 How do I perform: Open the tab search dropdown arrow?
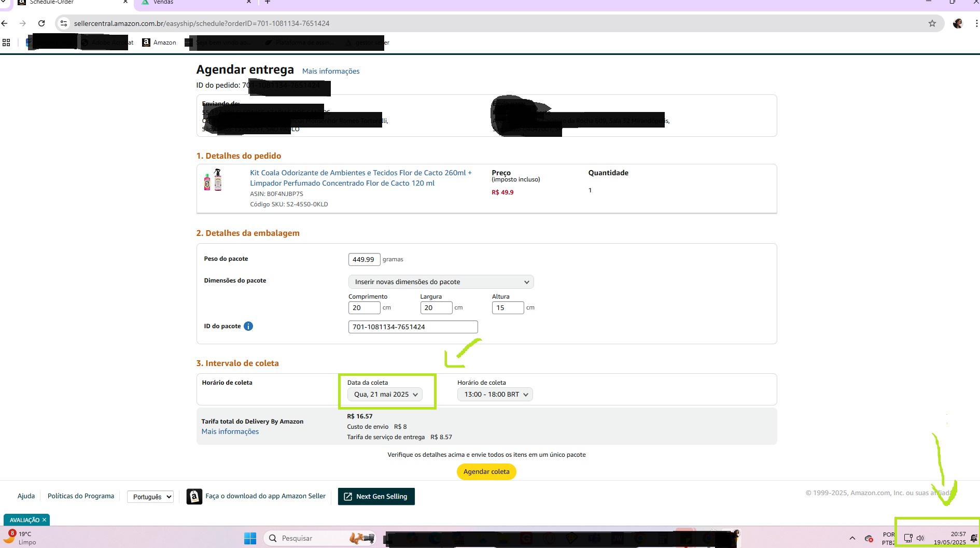(x=4, y=2)
